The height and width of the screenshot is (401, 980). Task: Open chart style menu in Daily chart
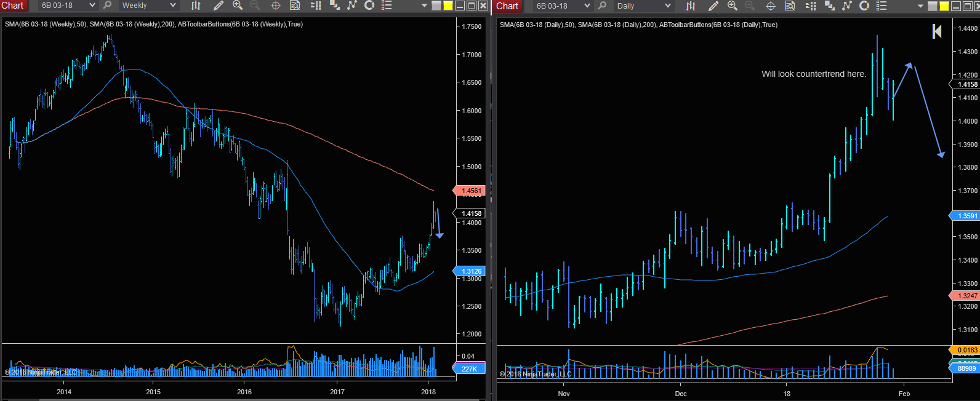pos(691,6)
